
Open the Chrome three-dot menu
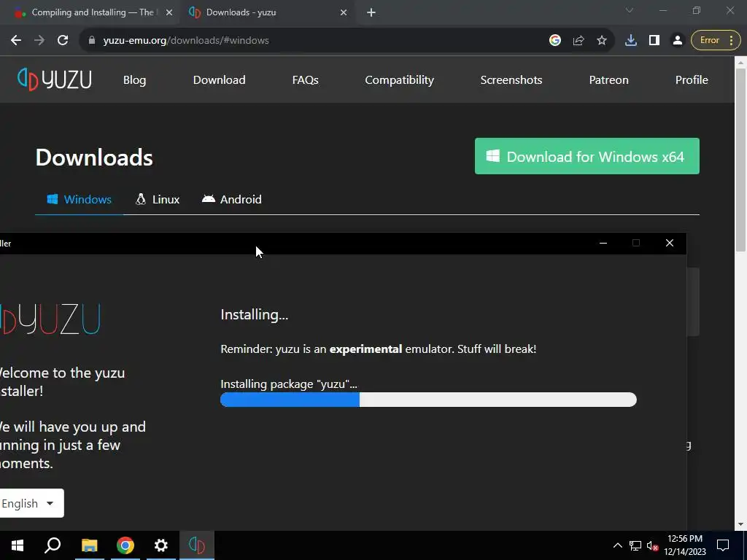(x=731, y=41)
